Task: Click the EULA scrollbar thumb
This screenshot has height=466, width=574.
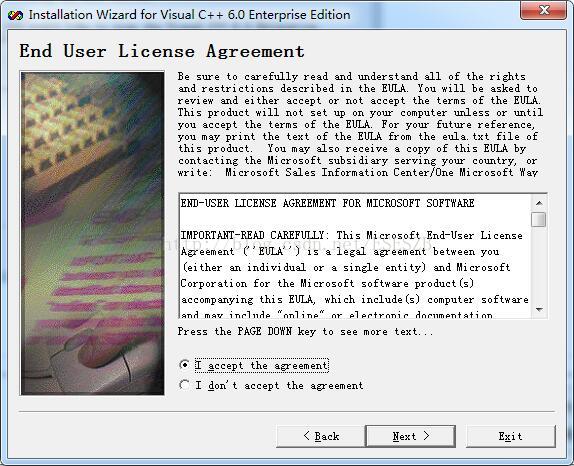Action: pyautogui.click(x=538, y=219)
